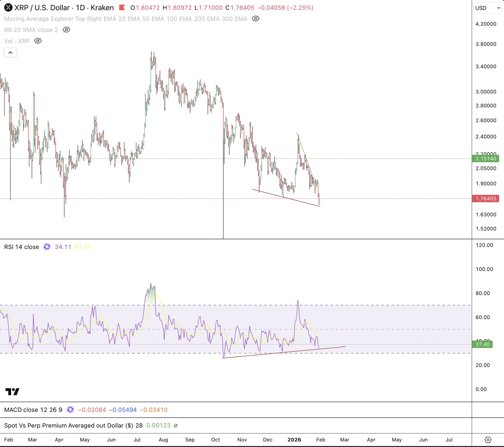Click the null symbol after Spot Vs Perp value

pyautogui.click(x=175, y=426)
